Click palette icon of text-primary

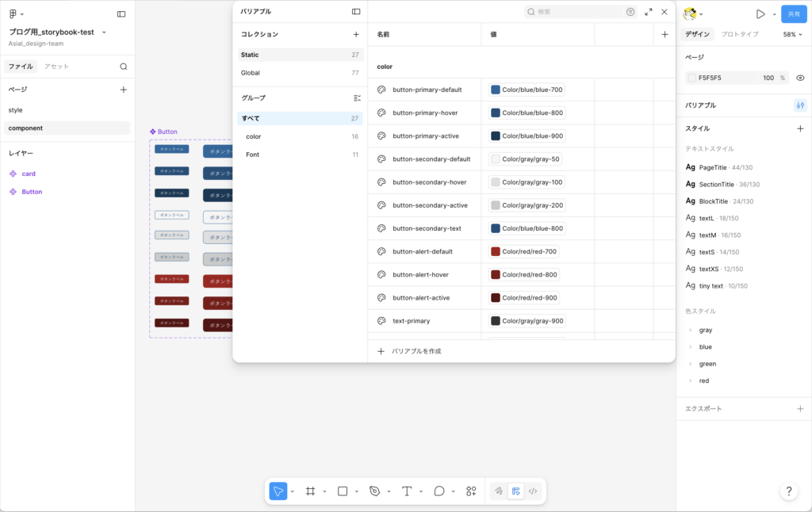[381, 321]
